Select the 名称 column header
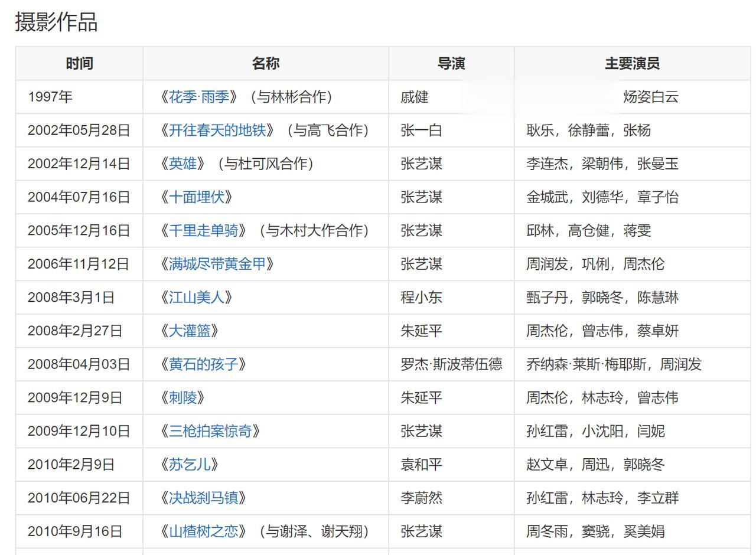Image resolution: width=756 pixels, height=555 pixels. pos(266,63)
